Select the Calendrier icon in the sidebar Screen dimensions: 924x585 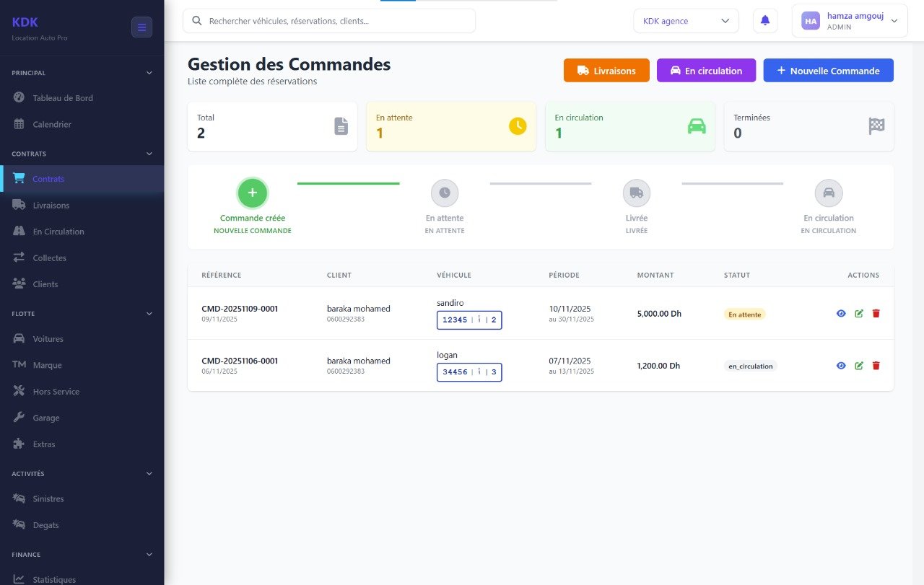coord(18,123)
